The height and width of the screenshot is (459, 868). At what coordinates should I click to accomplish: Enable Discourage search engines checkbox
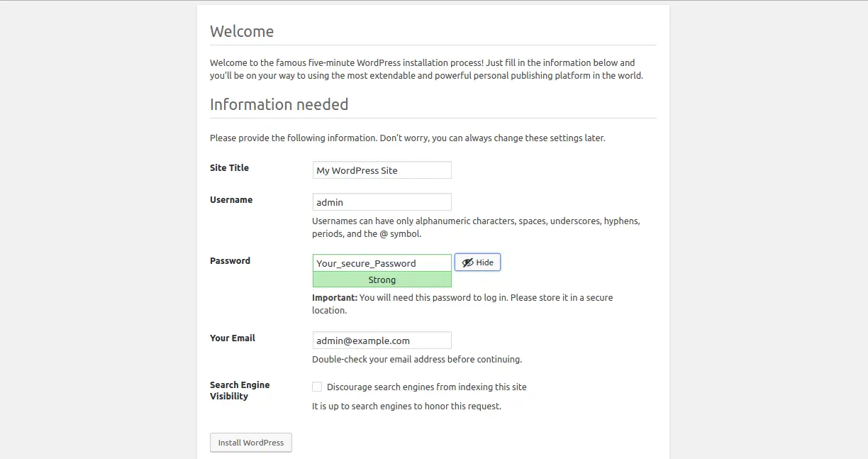point(317,387)
